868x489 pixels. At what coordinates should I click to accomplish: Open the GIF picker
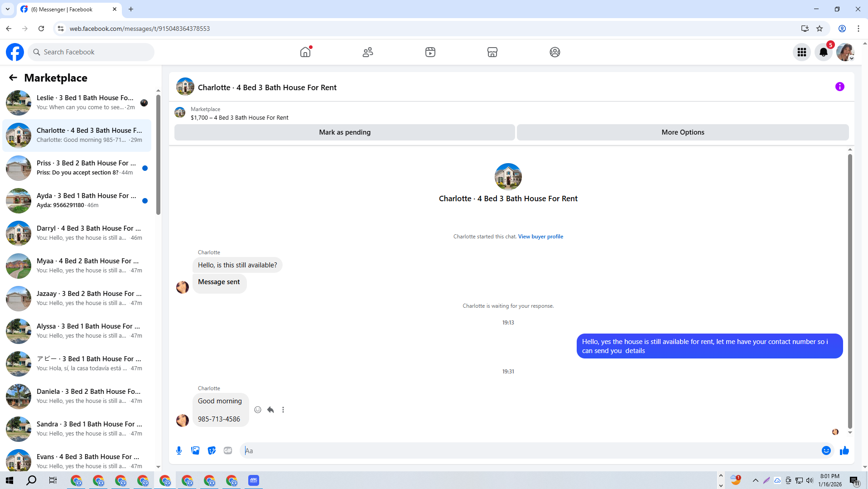pos(228,450)
